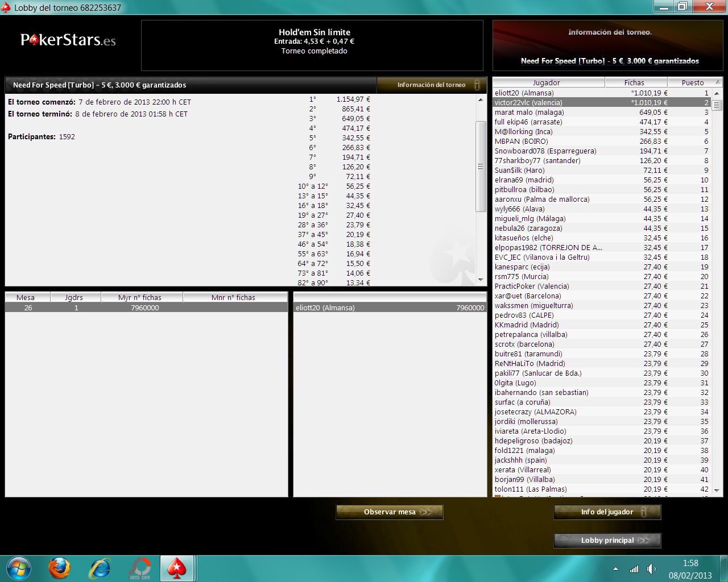Select player Suan$ilk (Haro)
The height and width of the screenshot is (582, 728).
point(602,171)
